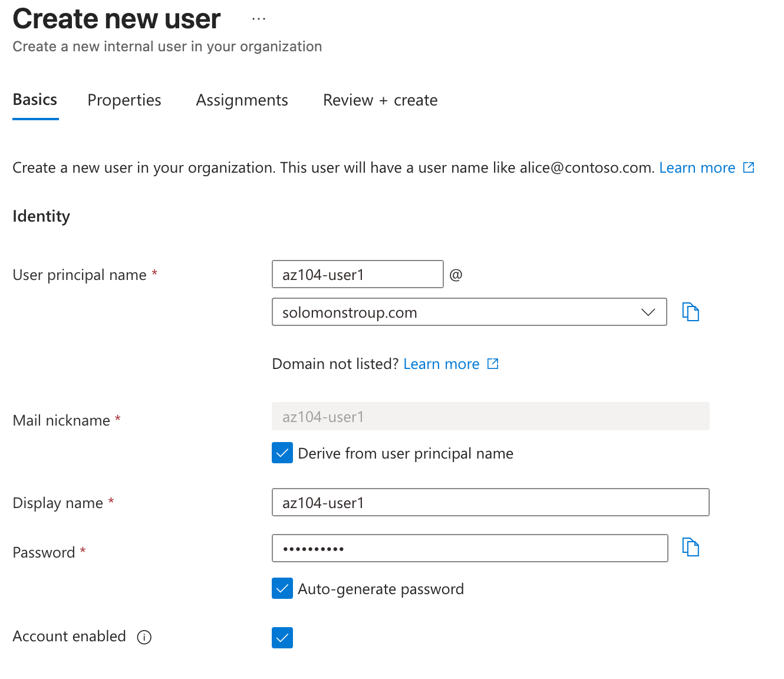Viewport: 784px width, 679px height.
Task: Uncheck the Account enabled checkbox
Action: (282, 637)
